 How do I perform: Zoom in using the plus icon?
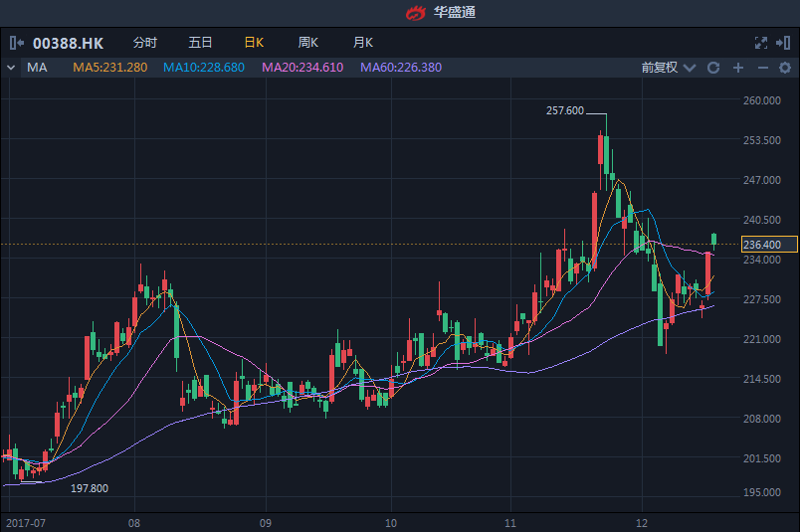[737, 68]
